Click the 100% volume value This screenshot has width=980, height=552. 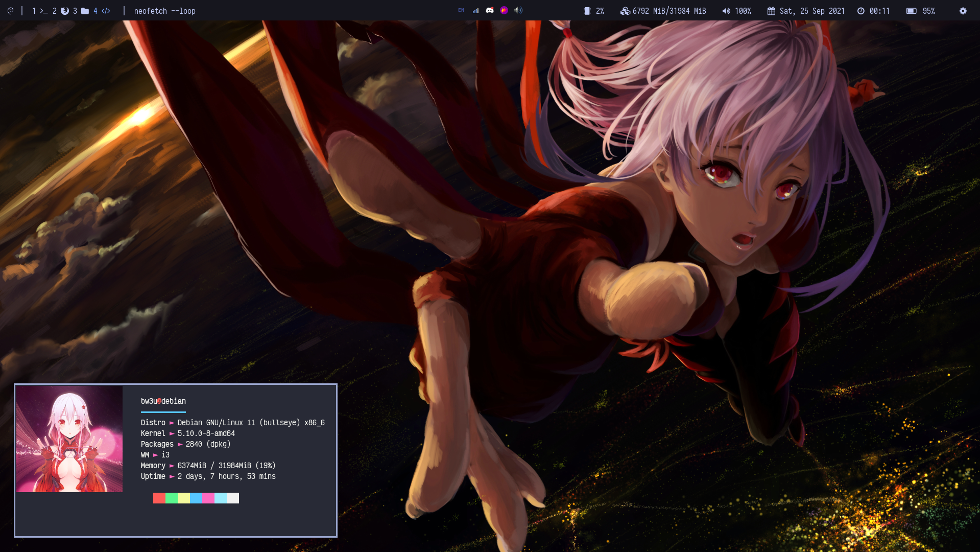pos(743,11)
